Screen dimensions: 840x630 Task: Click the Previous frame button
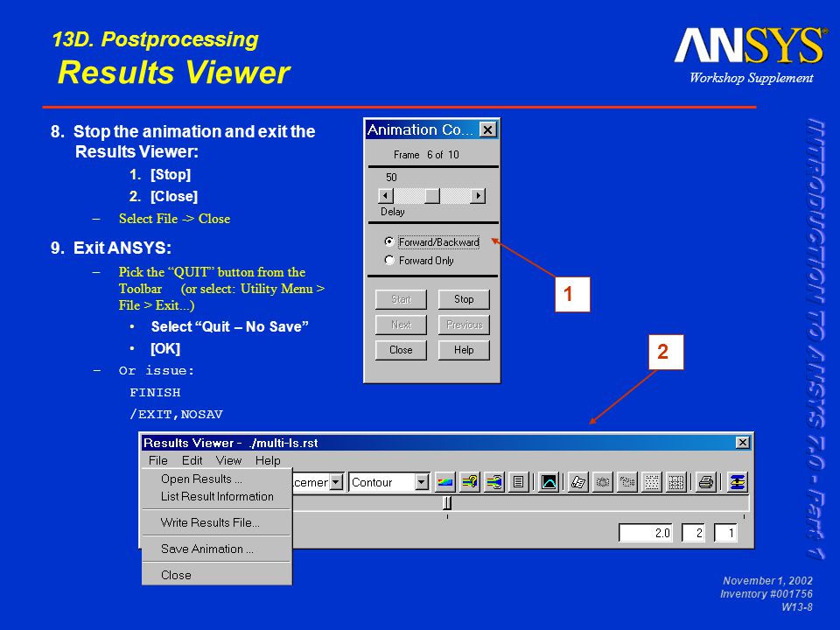[x=464, y=325]
